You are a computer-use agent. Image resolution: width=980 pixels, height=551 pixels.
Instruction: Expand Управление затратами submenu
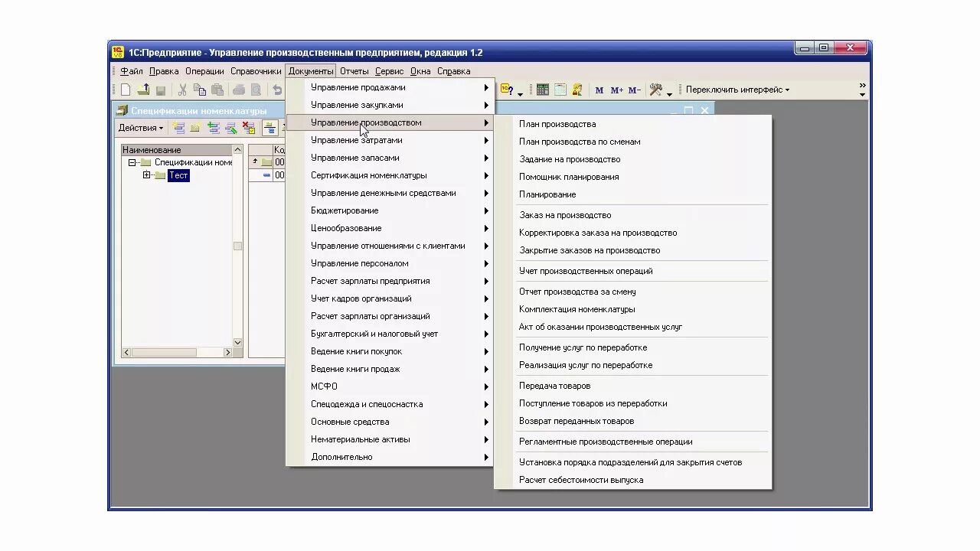(x=390, y=140)
